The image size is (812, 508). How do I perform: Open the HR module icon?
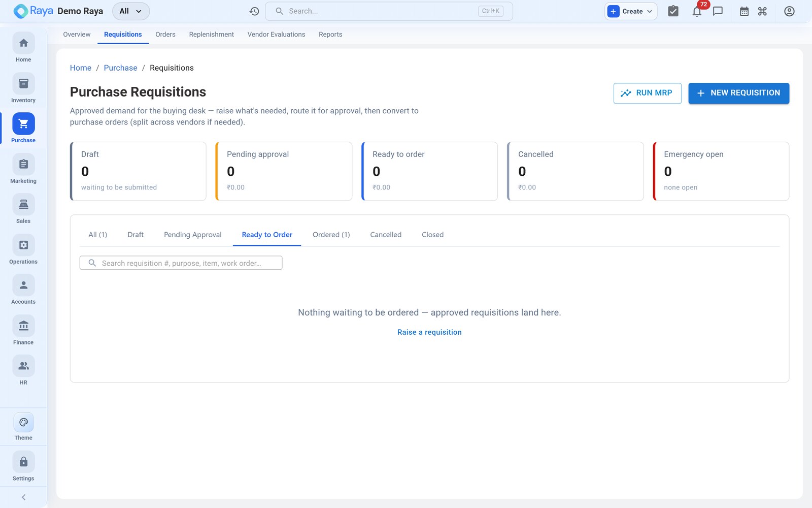(23, 366)
